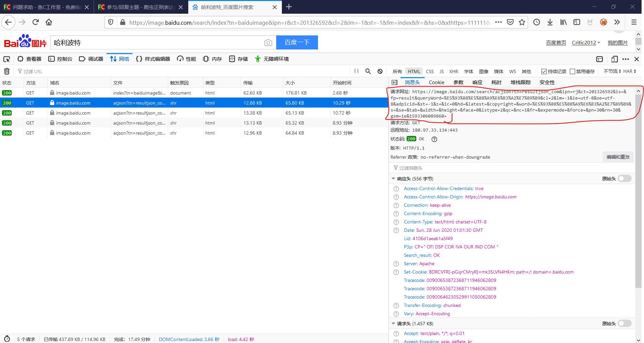Search by image camera icon
Viewport: 644px width, 343px height.
pos(268,43)
